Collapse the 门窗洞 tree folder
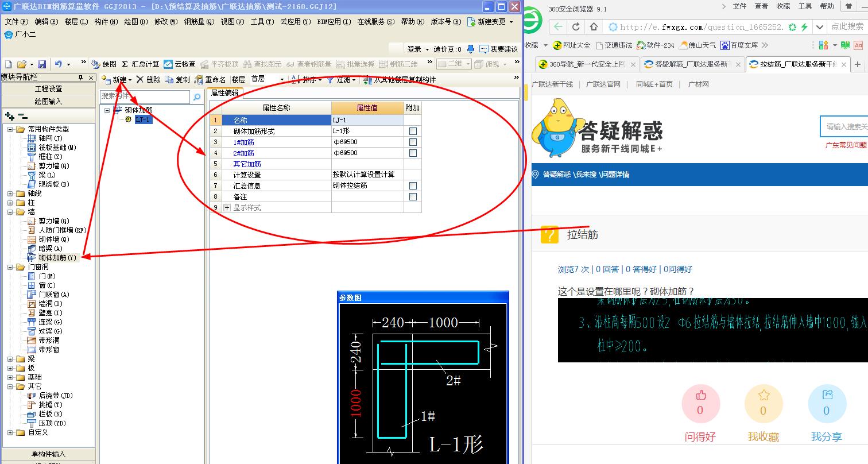The height and width of the screenshot is (464, 868). coord(10,267)
